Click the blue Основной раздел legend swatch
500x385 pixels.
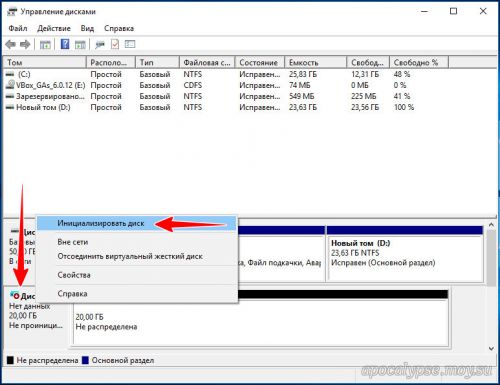[85, 360]
